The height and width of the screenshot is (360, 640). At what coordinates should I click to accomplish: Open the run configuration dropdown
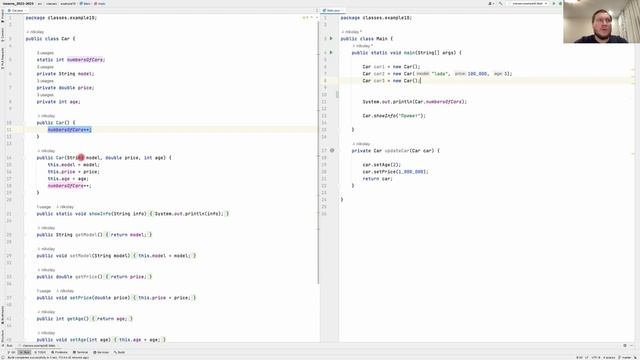click(x=529, y=3)
